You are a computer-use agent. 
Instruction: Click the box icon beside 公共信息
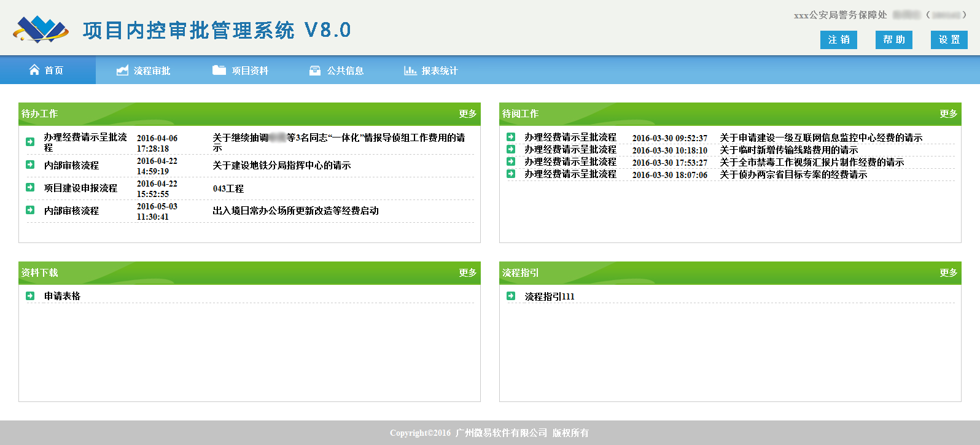315,71
